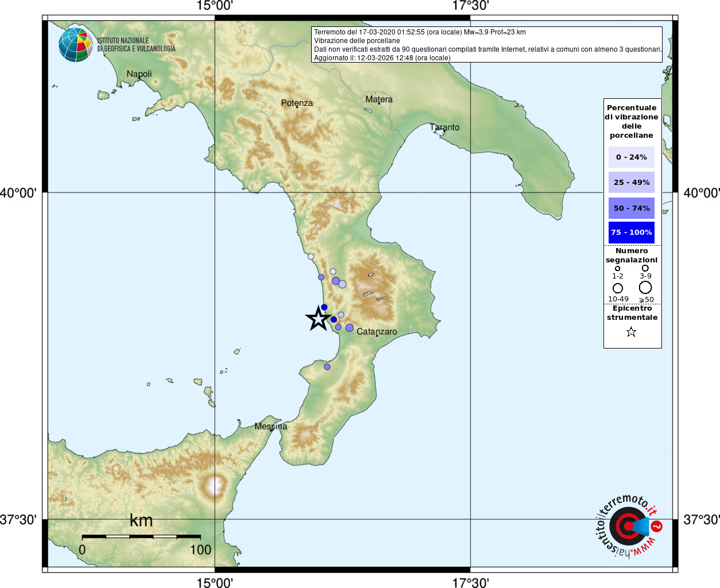
Task: Click the 3-9 reports circle in the legend
Action: click(645, 268)
